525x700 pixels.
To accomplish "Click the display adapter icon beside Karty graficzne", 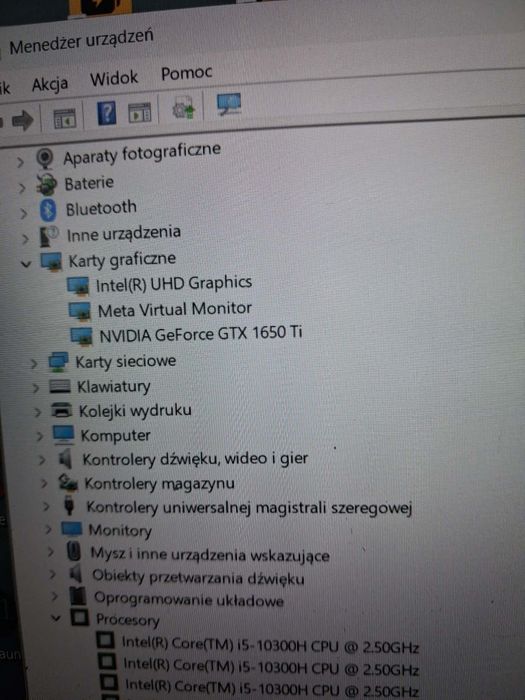I will click(x=51, y=262).
